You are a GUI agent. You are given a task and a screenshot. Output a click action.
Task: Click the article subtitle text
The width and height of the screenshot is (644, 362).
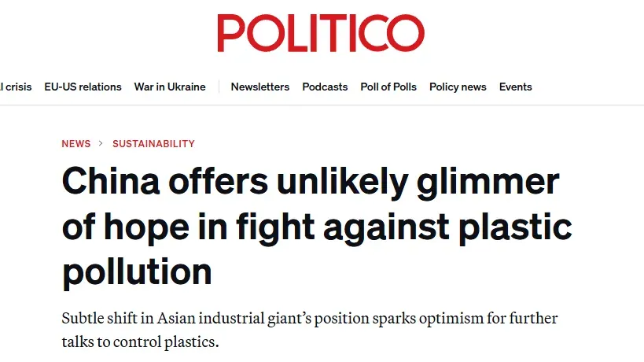pyautogui.click(x=309, y=331)
